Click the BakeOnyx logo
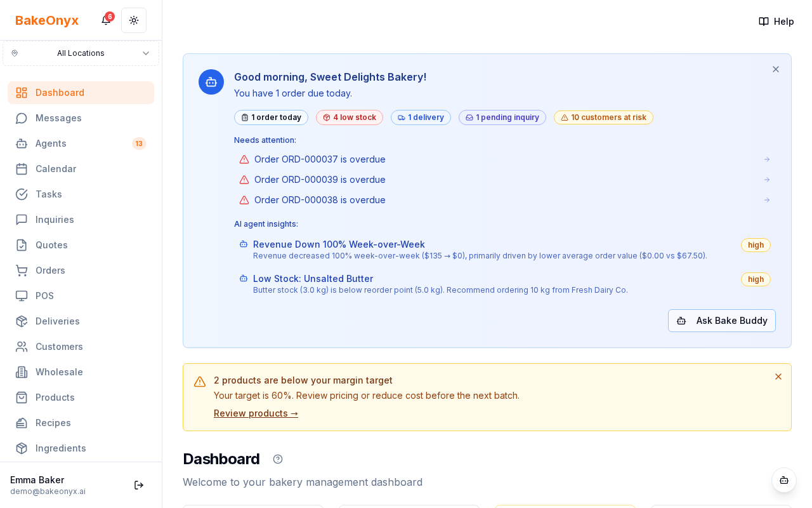Image resolution: width=812 pixels, height=508 pixels. 47,20
